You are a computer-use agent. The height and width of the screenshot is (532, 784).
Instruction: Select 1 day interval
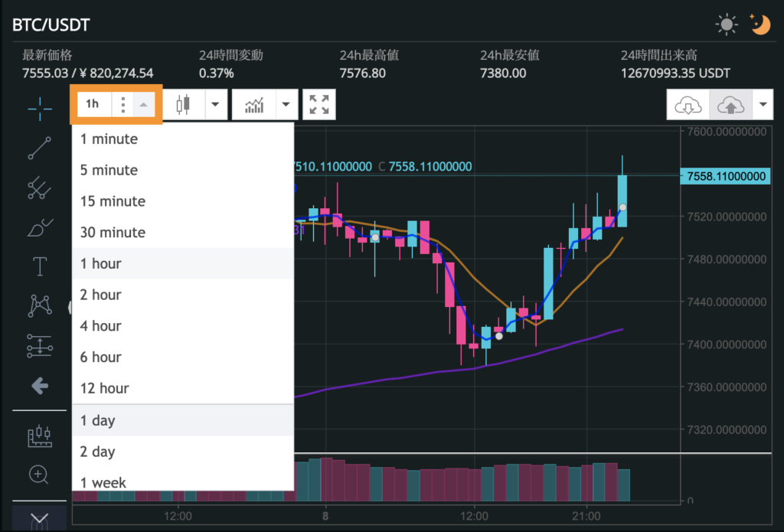[x=183, y=420]
